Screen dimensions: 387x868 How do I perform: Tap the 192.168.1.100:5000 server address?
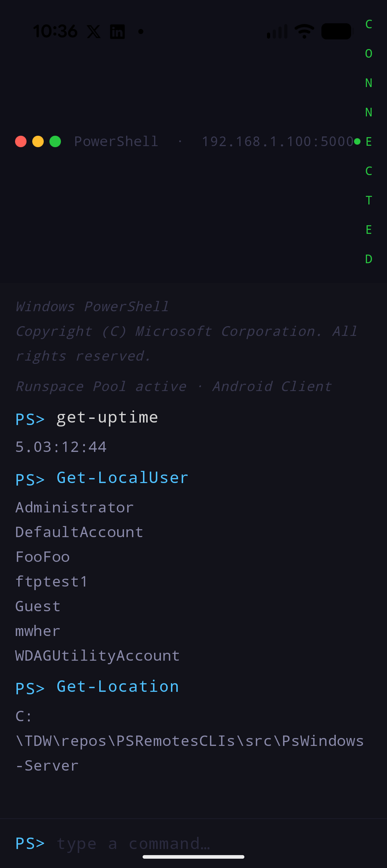click(x=278, y=141)
